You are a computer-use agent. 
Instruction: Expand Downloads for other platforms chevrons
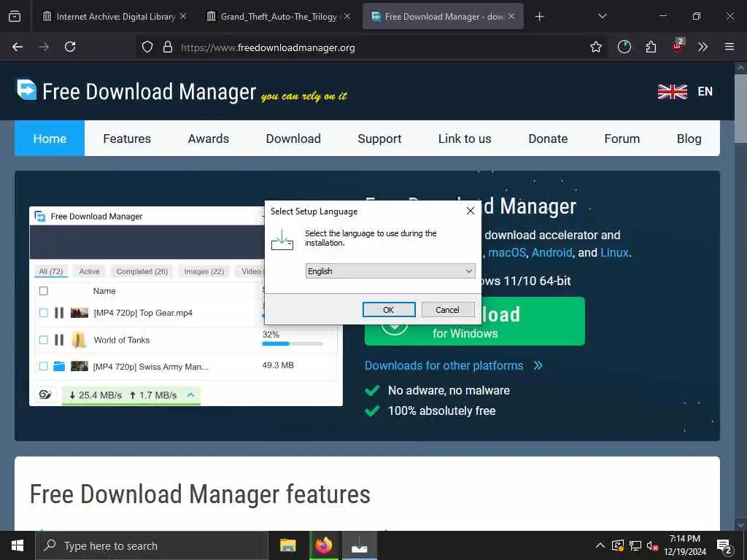tap(538, 365)
